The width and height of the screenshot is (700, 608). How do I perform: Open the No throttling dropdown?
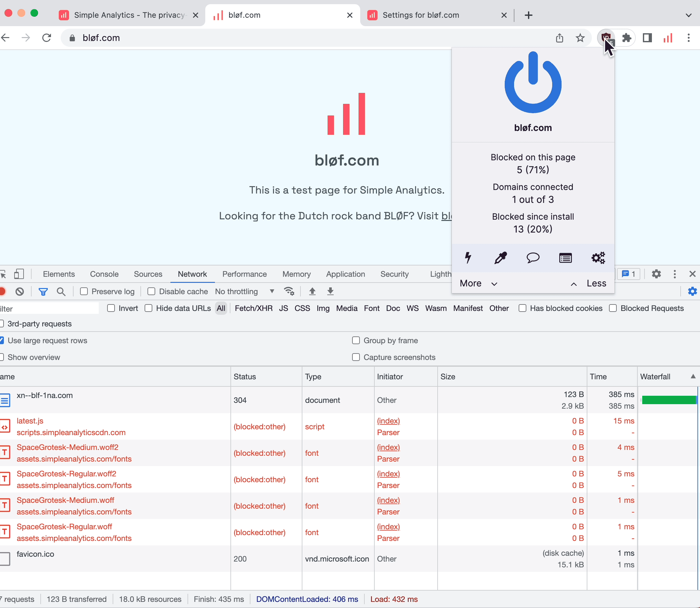244,292
